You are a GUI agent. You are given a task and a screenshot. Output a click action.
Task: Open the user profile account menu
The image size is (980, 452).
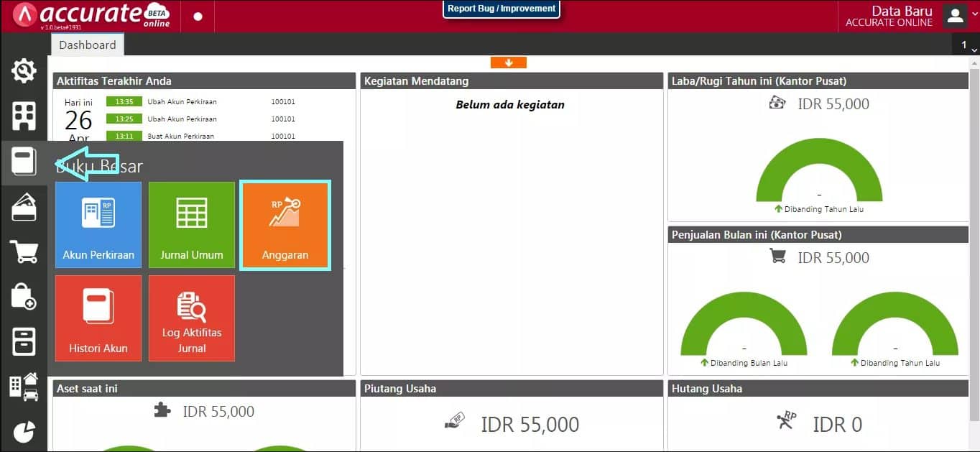tap(955, 16)
